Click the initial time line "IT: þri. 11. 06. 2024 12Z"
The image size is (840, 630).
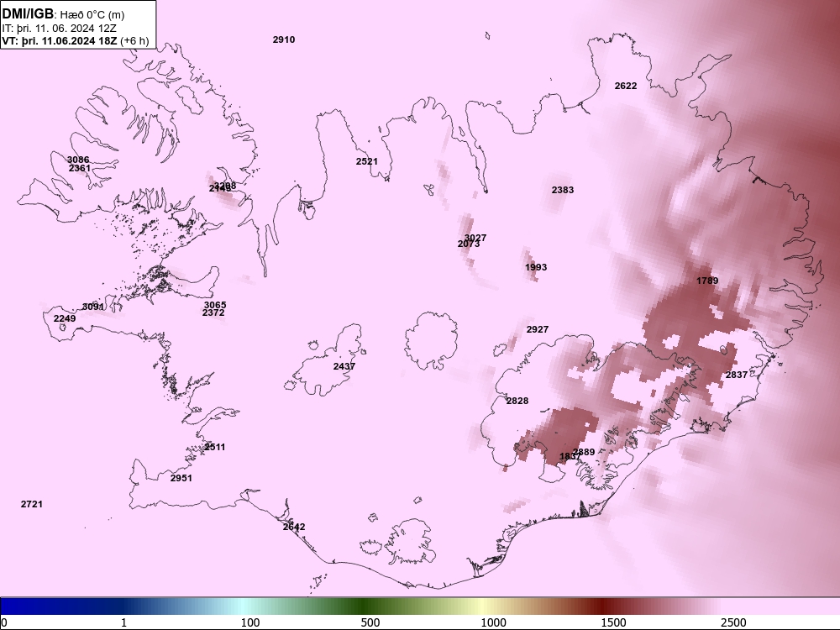pos(60,29)
